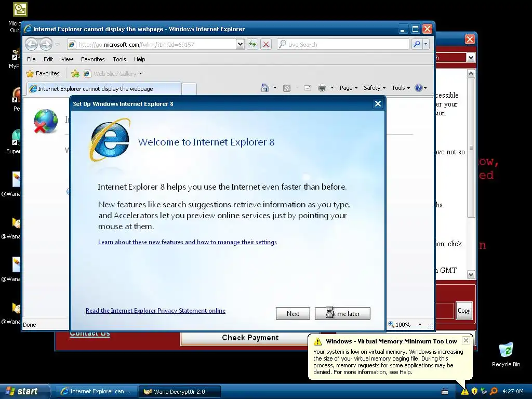Click the Next button
Viewport: 532px width, 399px height.
click(x=293, y=313)
